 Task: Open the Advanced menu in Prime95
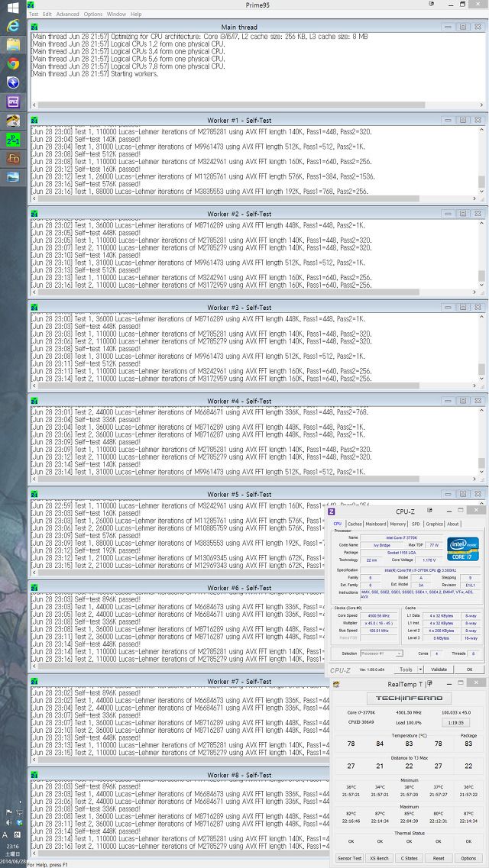(x=67, y=14)
